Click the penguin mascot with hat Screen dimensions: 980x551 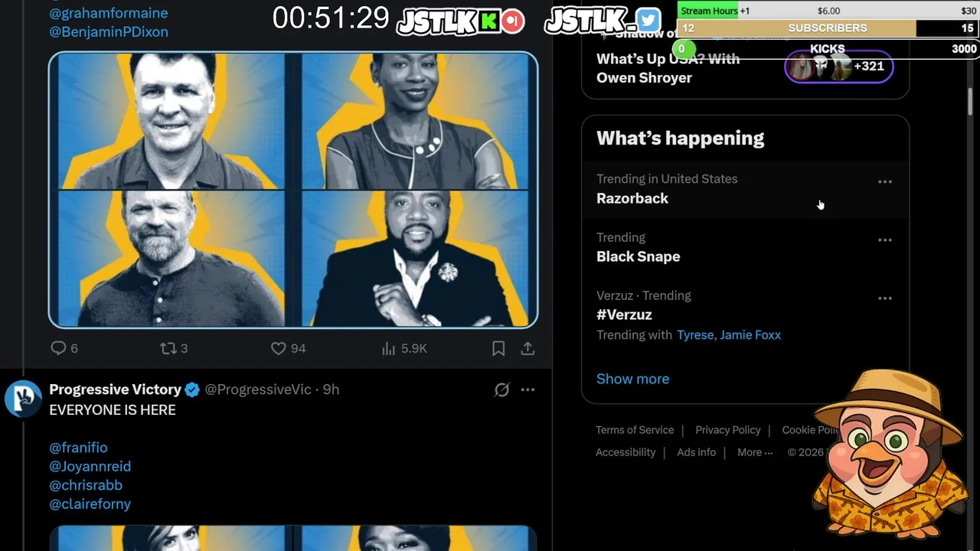coord(888,455)
